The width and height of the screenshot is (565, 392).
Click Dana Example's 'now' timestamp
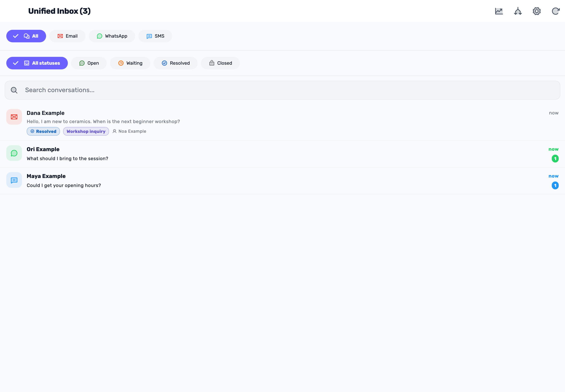pos(554,113)
